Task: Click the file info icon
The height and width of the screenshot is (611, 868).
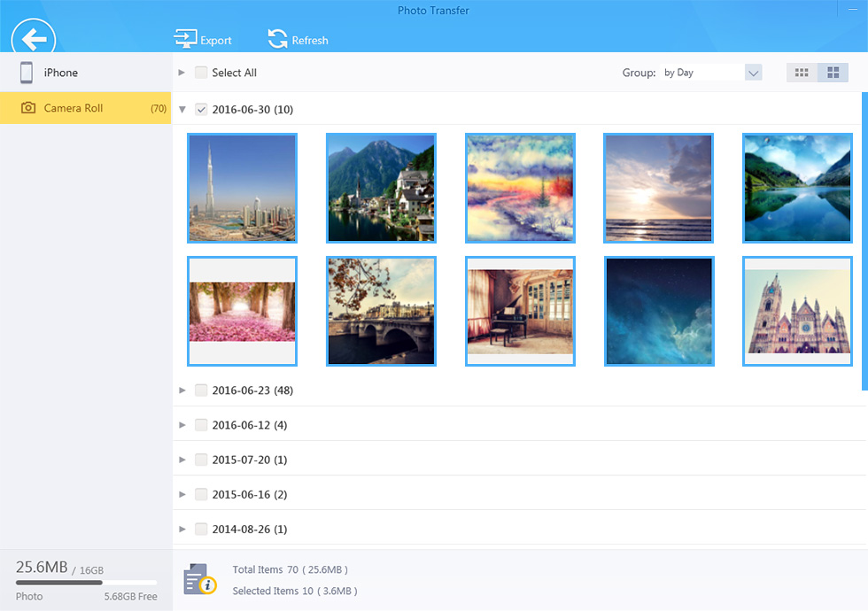Action: 200,579
